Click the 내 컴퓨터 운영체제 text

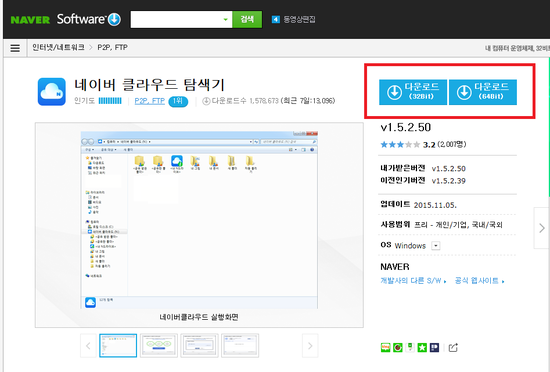point(517,48)
